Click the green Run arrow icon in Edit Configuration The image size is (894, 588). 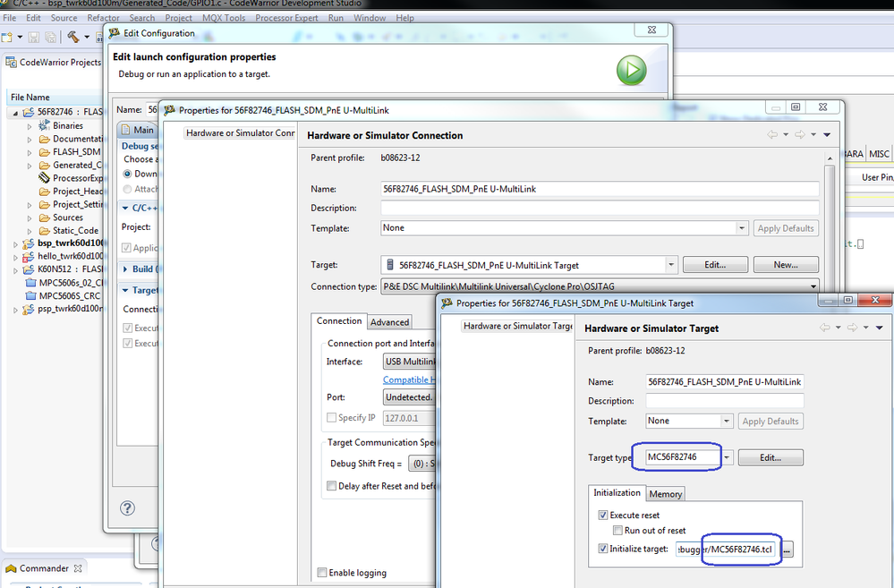point(631,70)
